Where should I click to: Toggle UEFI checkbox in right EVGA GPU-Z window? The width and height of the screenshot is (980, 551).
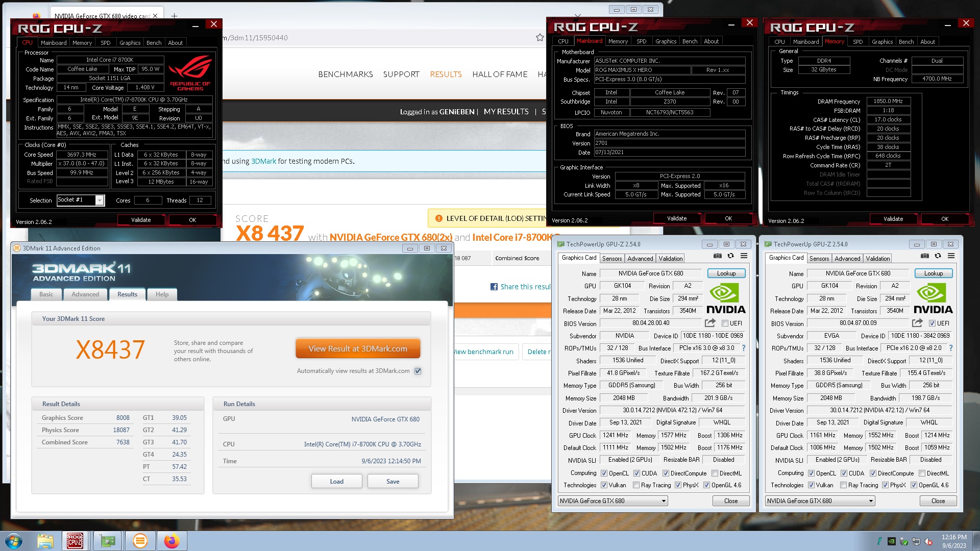pyautogui.click(x=932, y=323)
